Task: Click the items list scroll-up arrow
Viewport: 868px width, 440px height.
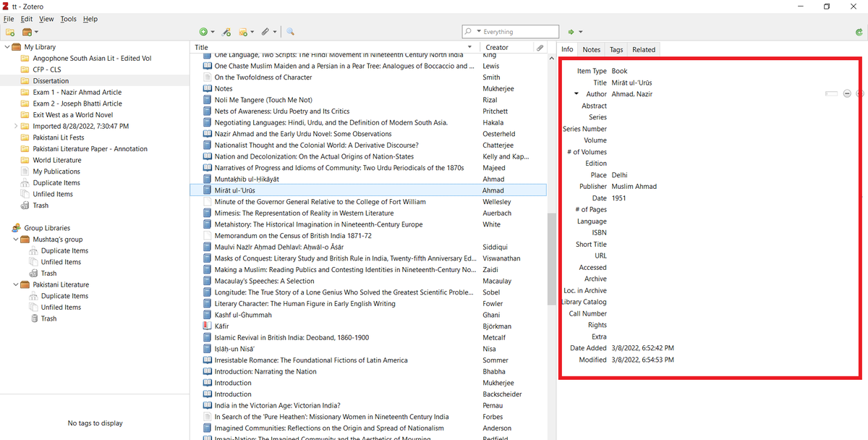Action: 552,59
